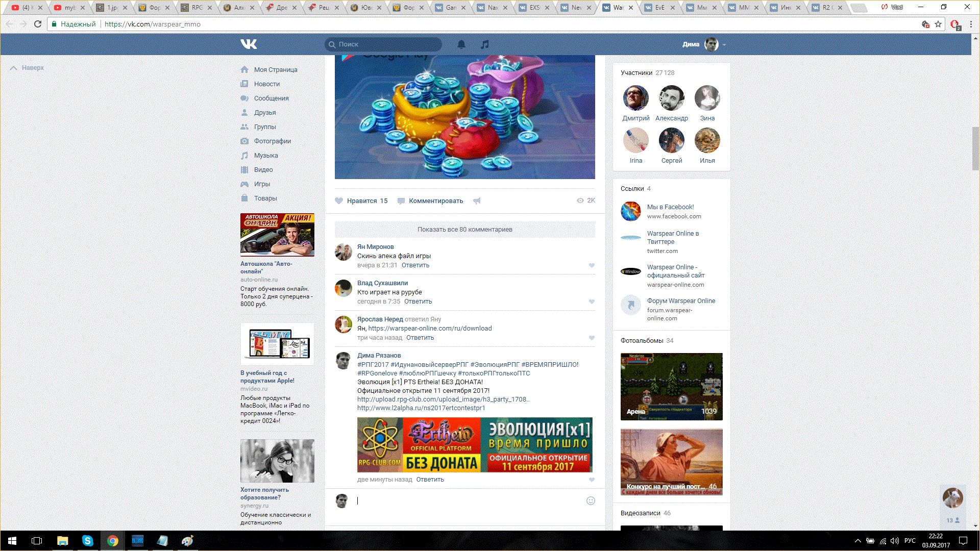Open Новости in left menu
The width and height of the screenshot is (980, 551).
(267, 84)
